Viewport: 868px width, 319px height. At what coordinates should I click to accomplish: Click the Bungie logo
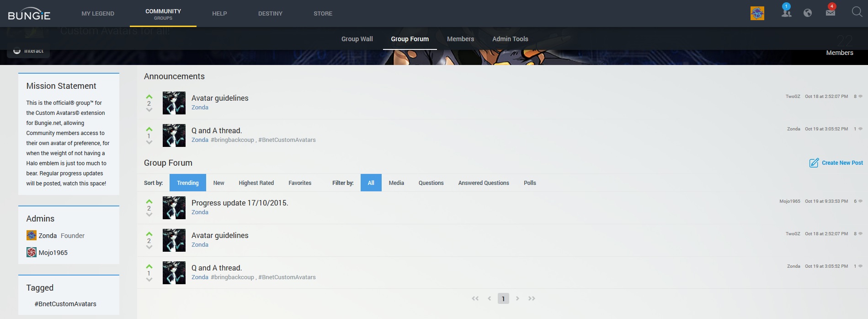tap(29, 14)
